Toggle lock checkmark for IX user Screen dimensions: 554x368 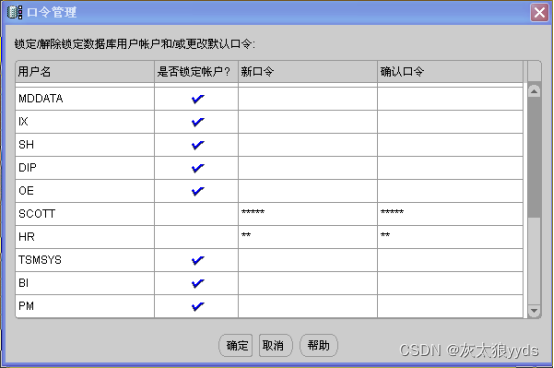198,122
